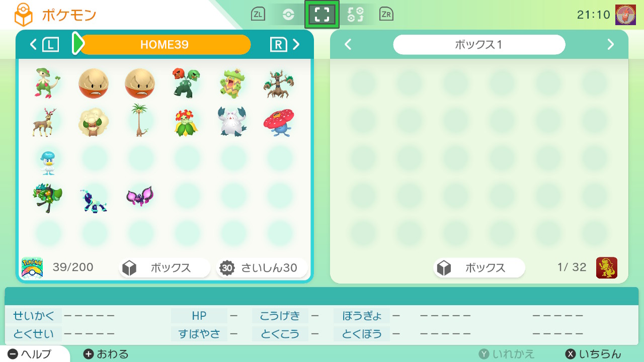This screenshot has height=362, width=644.
Task: Select the single Pokéball move mode icon
Action: (x=288, y=15)
